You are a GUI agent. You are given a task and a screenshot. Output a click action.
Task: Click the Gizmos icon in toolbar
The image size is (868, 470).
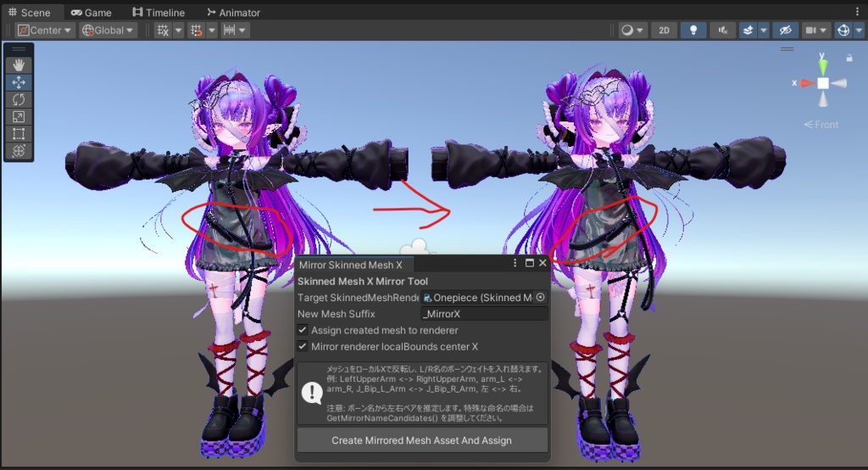click(843, 31)
